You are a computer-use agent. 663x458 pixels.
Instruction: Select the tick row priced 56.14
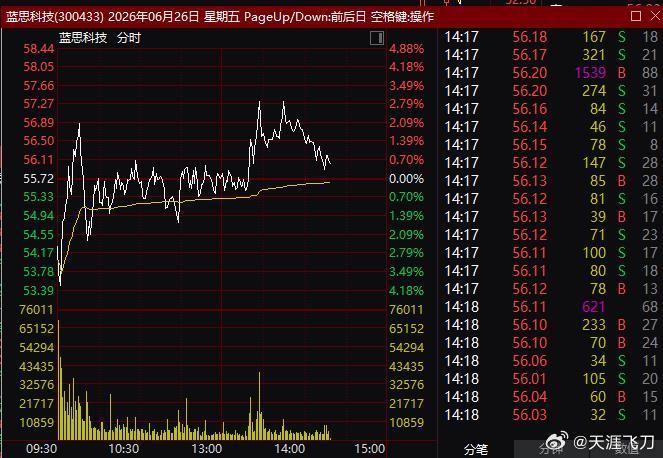point(551,126)
